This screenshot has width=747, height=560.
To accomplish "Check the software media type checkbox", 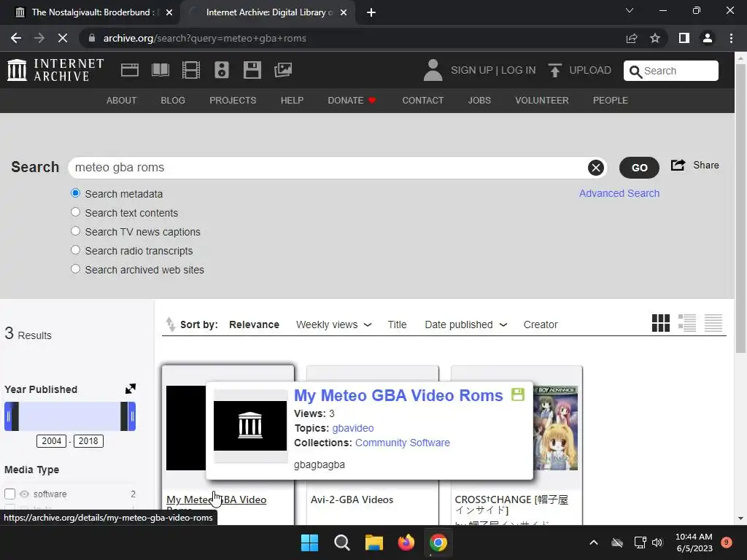I will [10, 494].
